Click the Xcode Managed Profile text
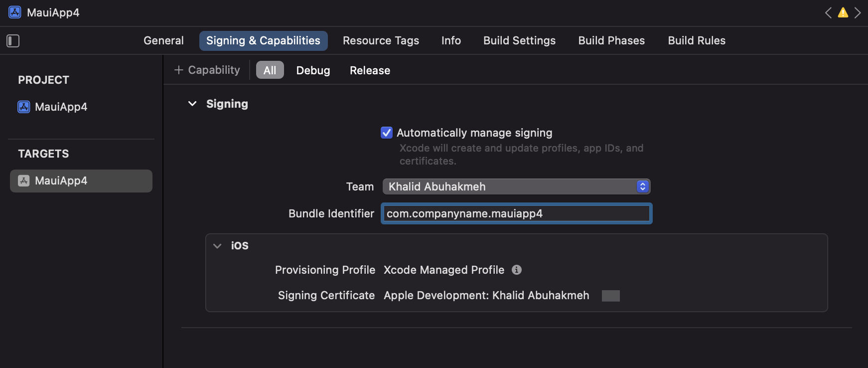Screen dimensions: 868x368 [x=444, y=270]
